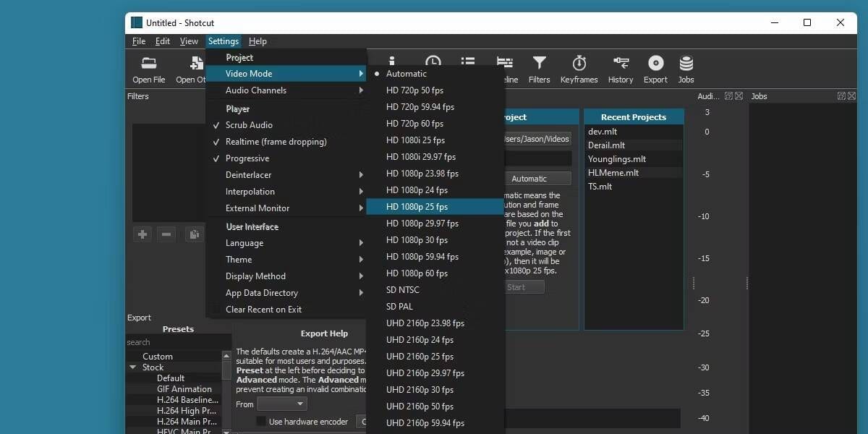Image resolution: width=868 pixels, height=434 pixels.
Task: Check the Use hardware encoder box
Action: (262, 422)
